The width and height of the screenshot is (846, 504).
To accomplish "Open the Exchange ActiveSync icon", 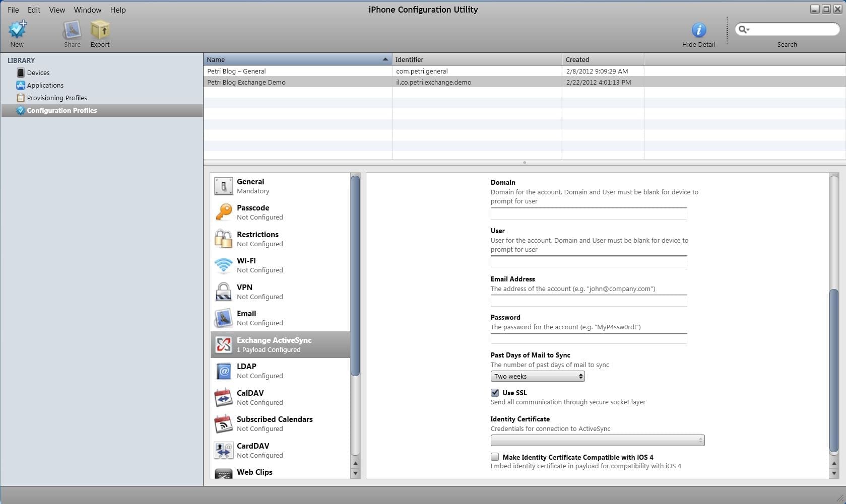I will pyautogui.click(x=223, y=344).
